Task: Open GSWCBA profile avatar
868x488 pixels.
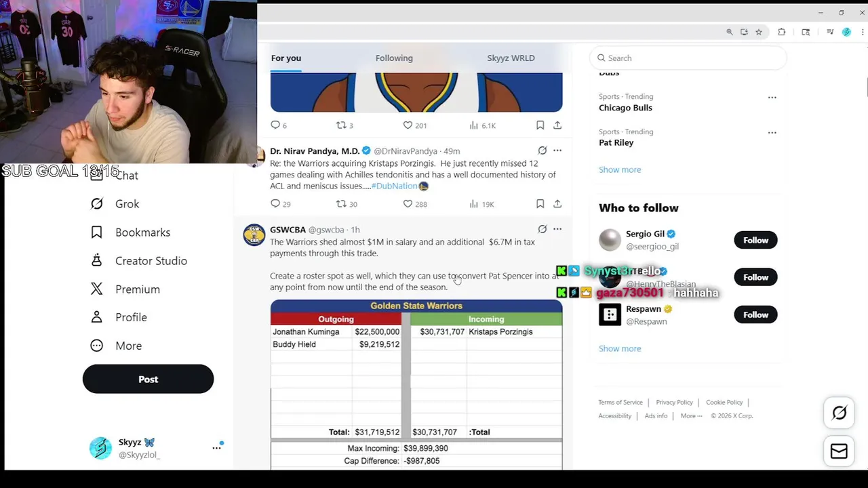Action: [254, 235]
